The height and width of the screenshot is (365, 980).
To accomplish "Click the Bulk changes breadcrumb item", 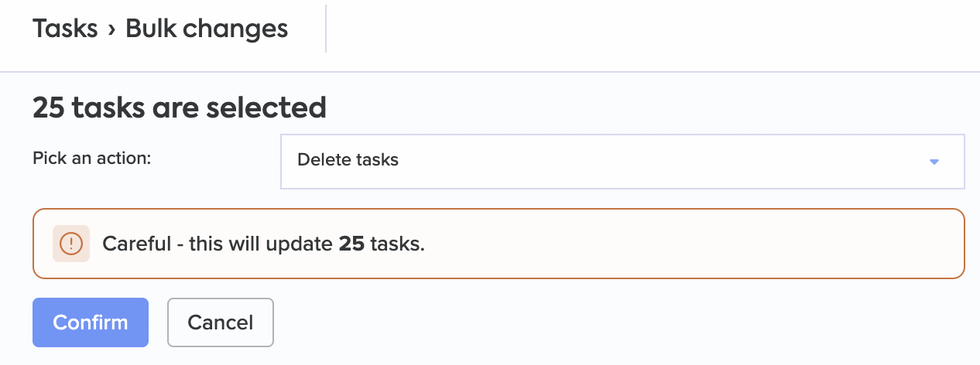I will (x=207, y=29).
